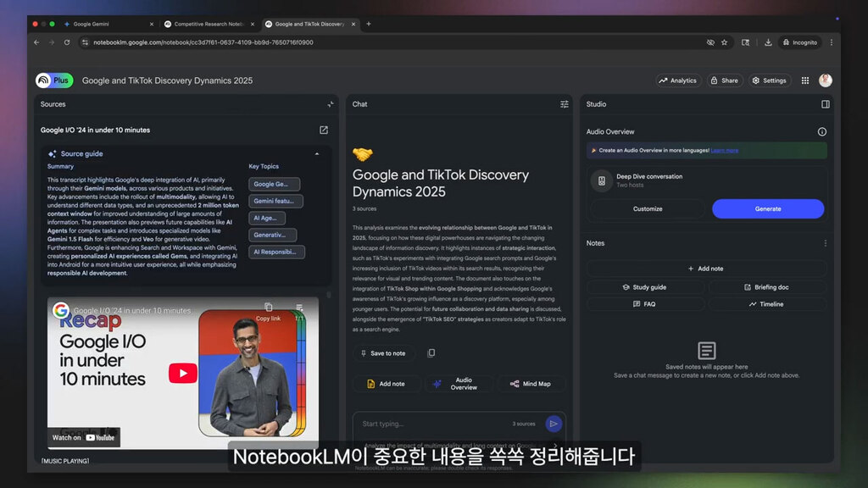
Task: Open Analytics for the notebook
Action: coord(678,80)
